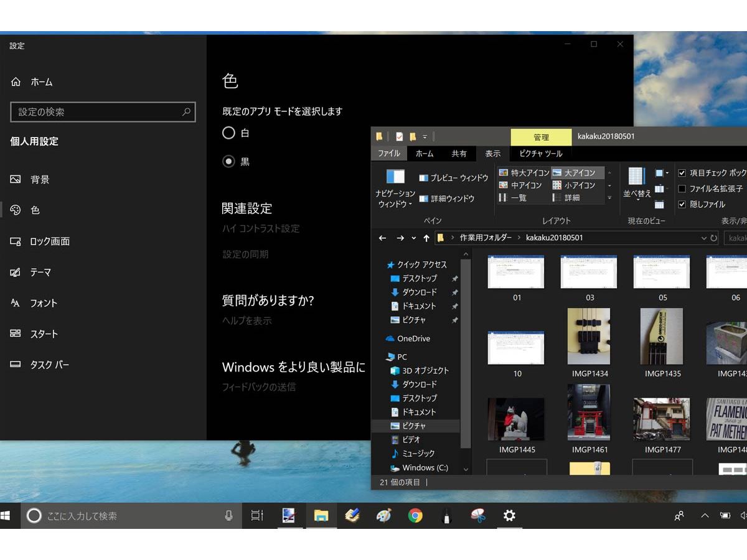Show hidden system tray icons
The width and height of the screenshot is (747, 560).
705,516
